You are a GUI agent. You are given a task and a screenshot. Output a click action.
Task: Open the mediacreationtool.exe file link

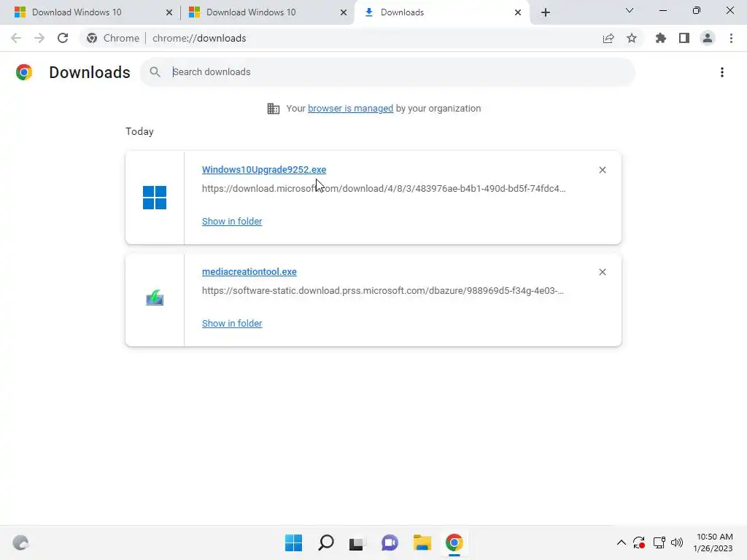(249, 271)
